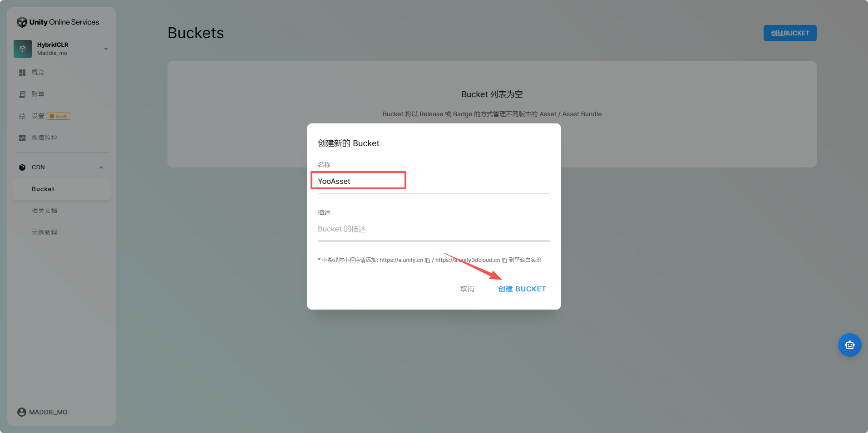868x433 pixels.
Task: Open the 相关文档 docs link
Action: (44, 211)
